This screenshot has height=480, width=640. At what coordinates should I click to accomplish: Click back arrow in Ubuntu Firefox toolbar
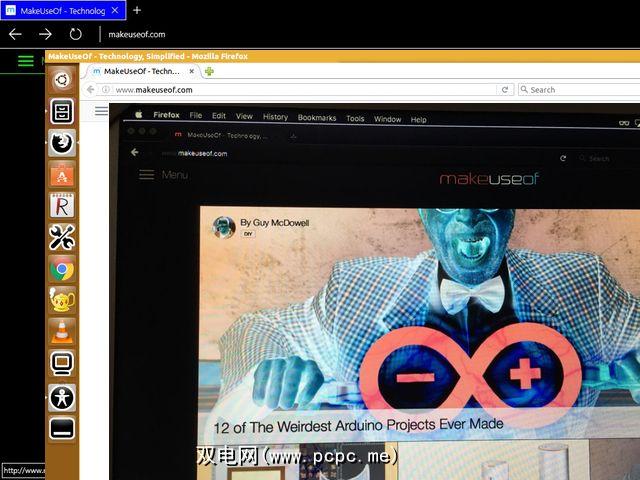click(91, 89)
